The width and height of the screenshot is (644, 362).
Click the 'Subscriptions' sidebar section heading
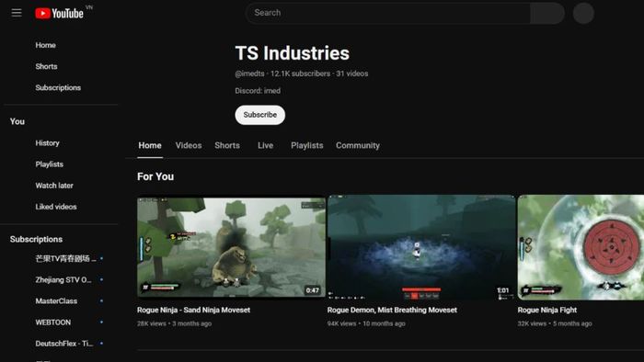pyautogui.click(x=36, y=240)
